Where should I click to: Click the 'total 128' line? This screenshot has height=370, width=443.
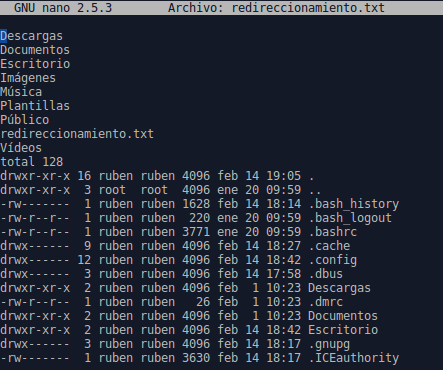tap(32, 162)
